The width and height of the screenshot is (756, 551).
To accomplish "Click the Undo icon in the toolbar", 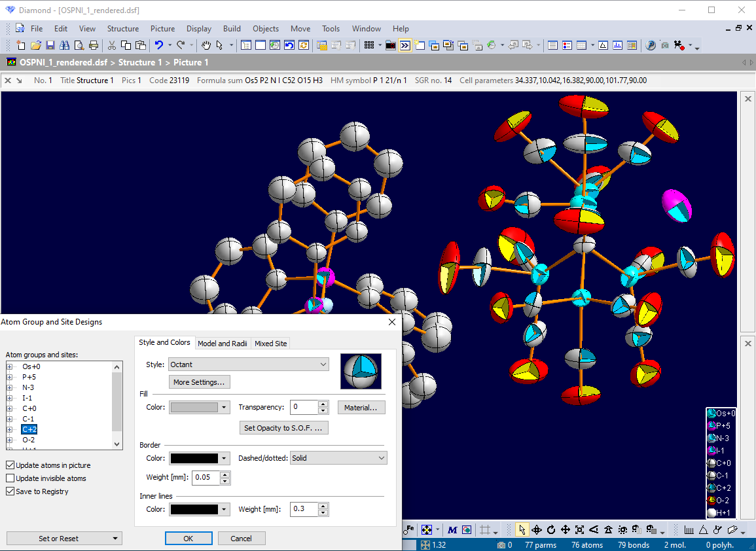I will click(159, 45).
